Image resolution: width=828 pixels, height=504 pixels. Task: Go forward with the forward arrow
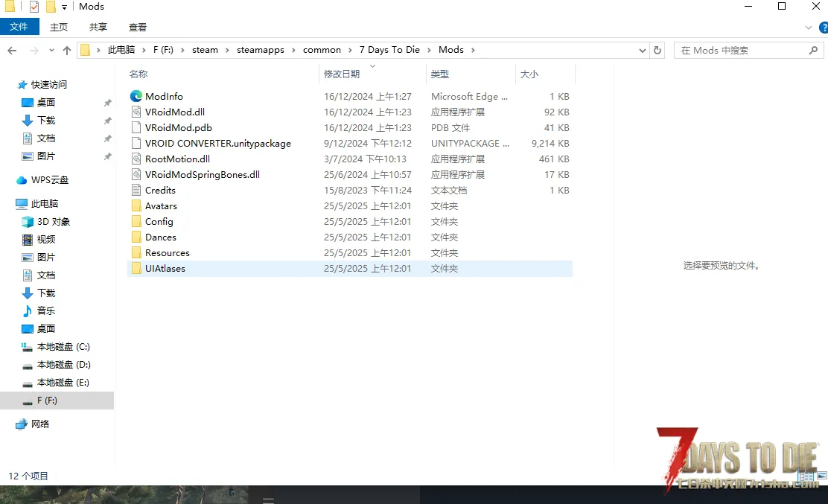coord(34,50)
